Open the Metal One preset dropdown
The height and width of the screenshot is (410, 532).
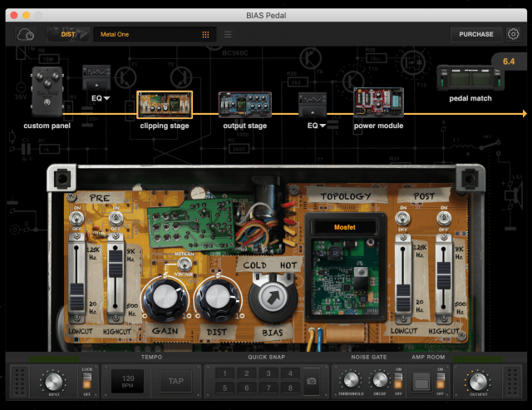click(155, 34)
